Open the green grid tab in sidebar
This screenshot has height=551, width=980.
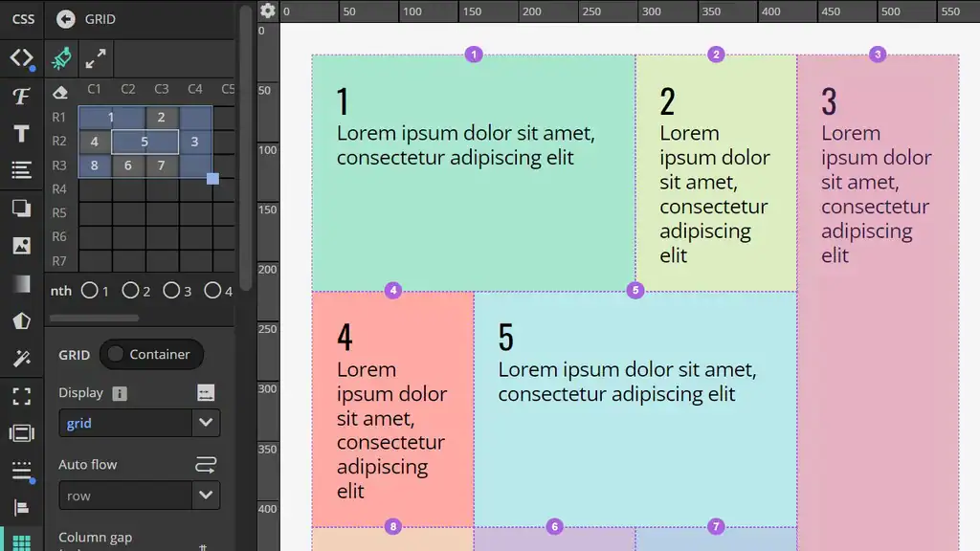click(x=21, y=542)
